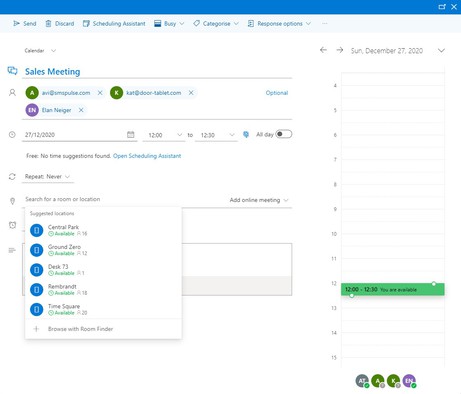
Task: Open the start time 12:00 dropdown
Action: coord(164,135)
